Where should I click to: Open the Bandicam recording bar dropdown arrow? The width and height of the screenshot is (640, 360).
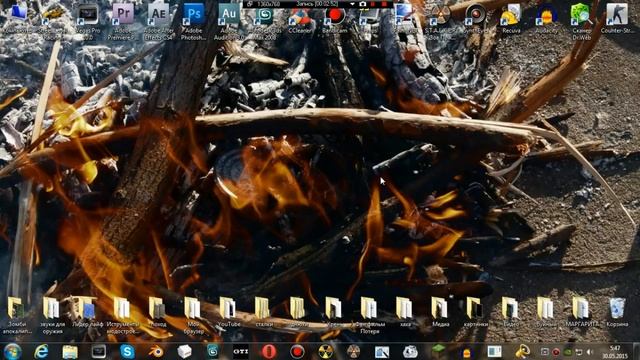[x=352, y=4]
